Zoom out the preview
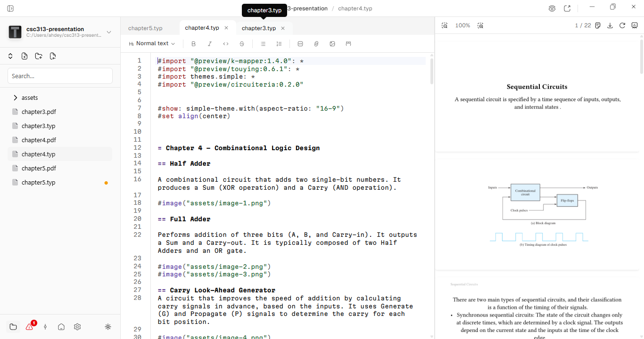 pos(445,25)
